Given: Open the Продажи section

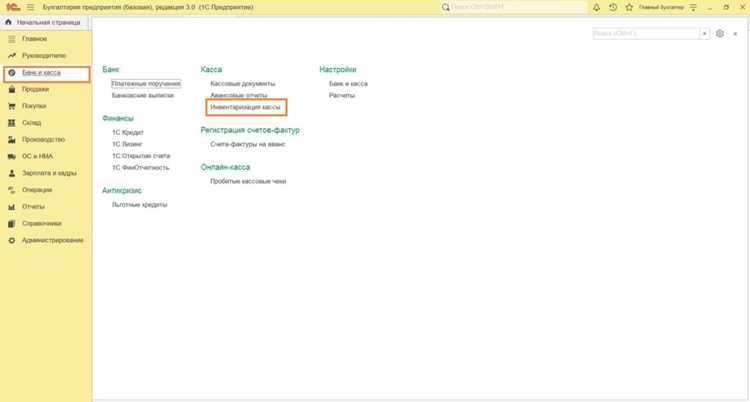Looking at the screenshot, I should [x=35, y=89].
